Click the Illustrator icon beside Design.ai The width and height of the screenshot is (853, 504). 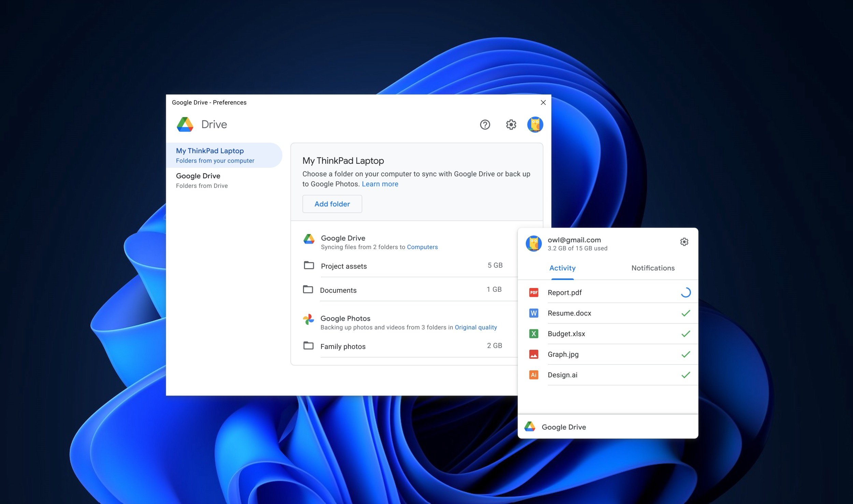click(533, 375)
